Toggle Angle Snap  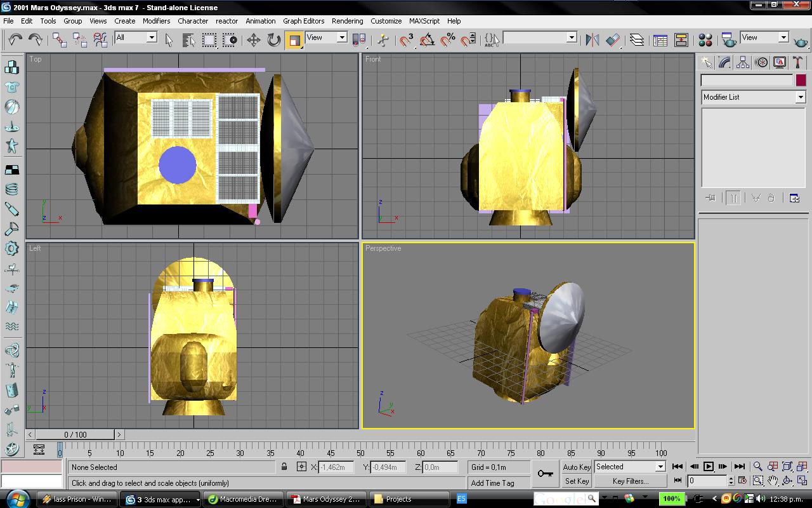(x=427, y=40)
